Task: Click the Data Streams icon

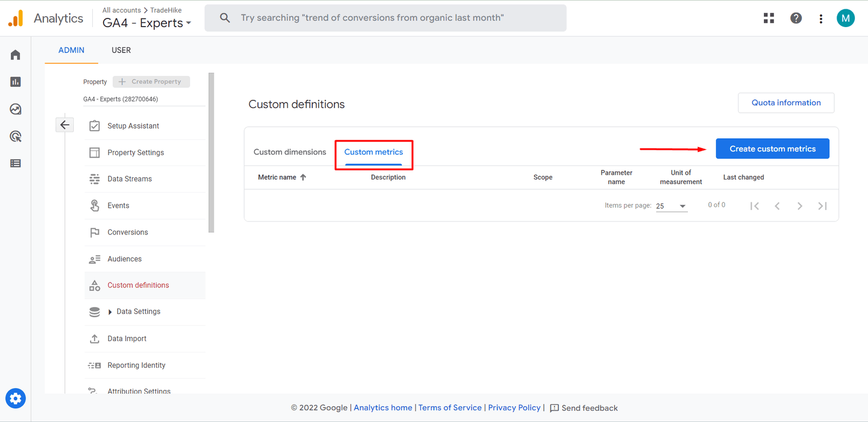Action: [x=94, y=179]
